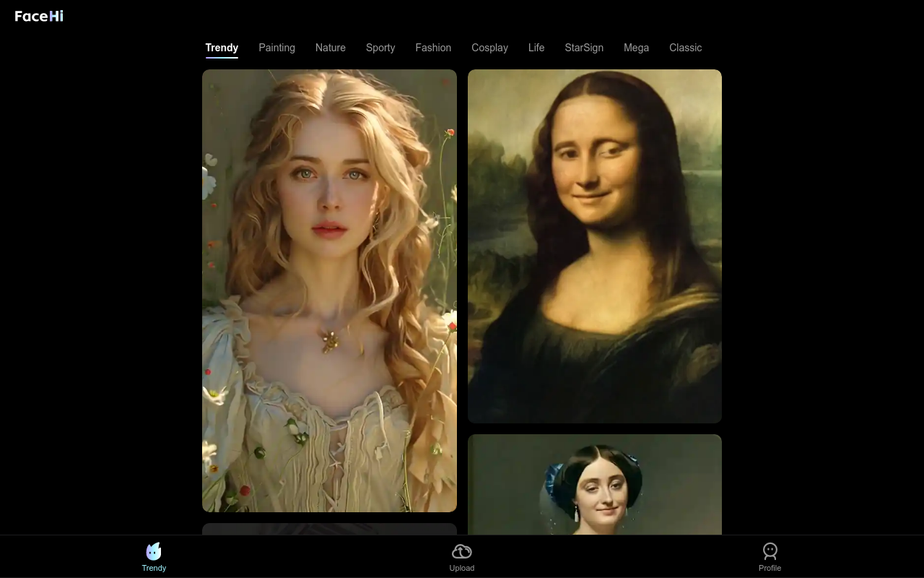
Task: Choose the blonde woman with flowers template
Action: (x=329, y=290)
